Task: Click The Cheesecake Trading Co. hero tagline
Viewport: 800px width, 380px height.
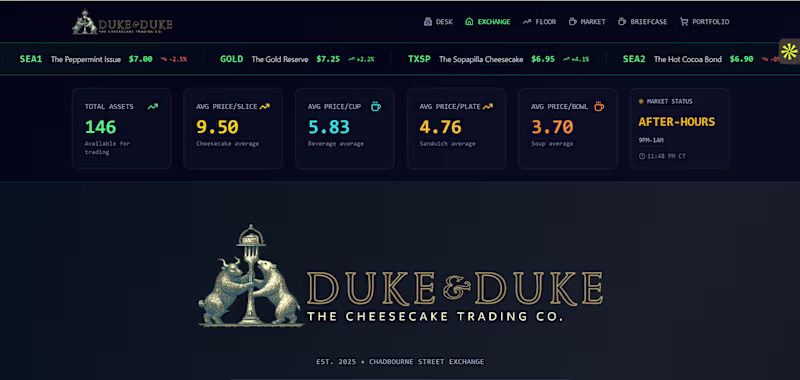Action: (x=435, y=317)
